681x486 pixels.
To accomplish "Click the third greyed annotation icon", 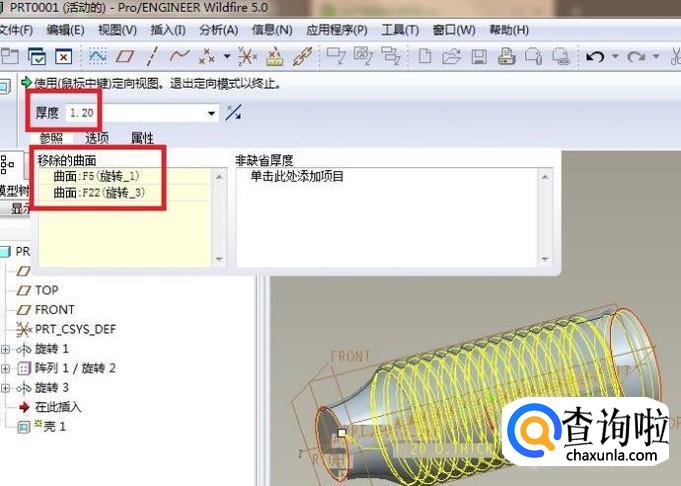I will tap(390, 56).
